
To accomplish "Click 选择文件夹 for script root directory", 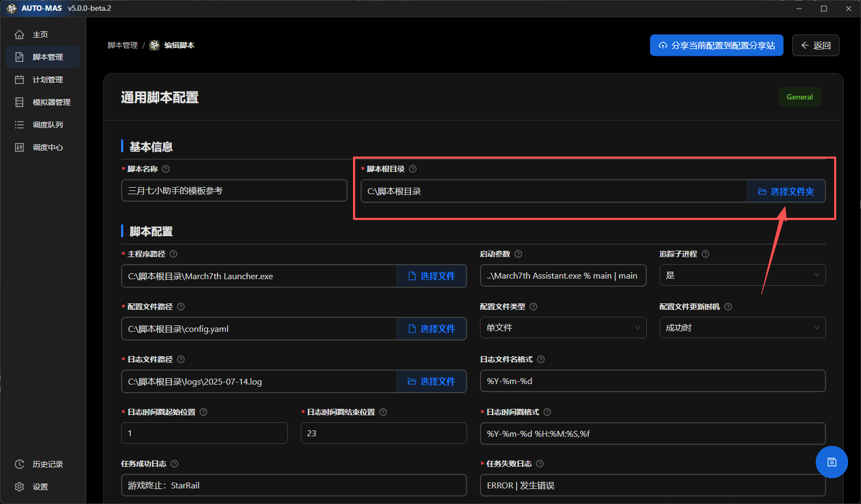I will [786, 191].
